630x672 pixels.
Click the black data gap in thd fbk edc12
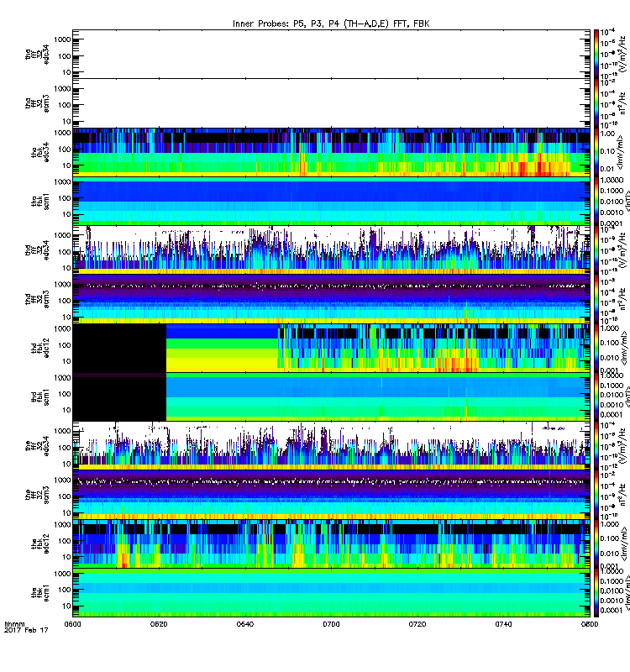coord(119,348)
